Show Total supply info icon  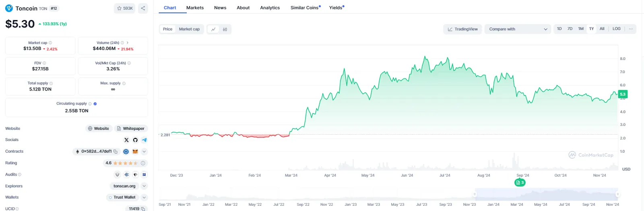[x=51, y=83]
